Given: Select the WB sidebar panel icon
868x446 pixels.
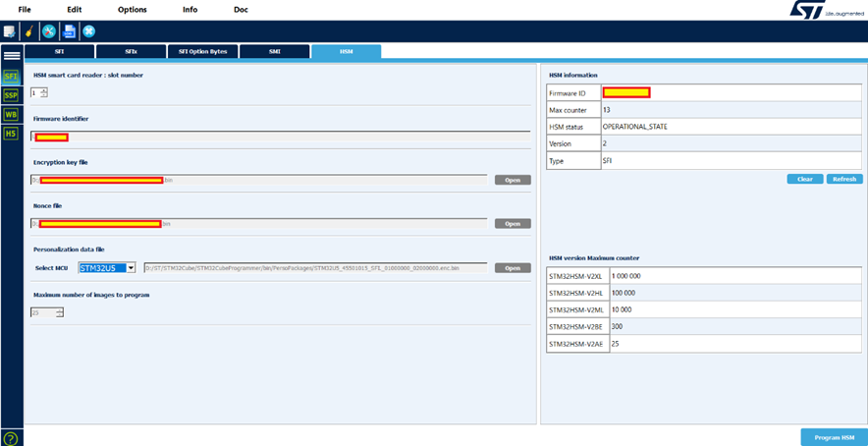Looking at the screenshot, I should point(11,114).
